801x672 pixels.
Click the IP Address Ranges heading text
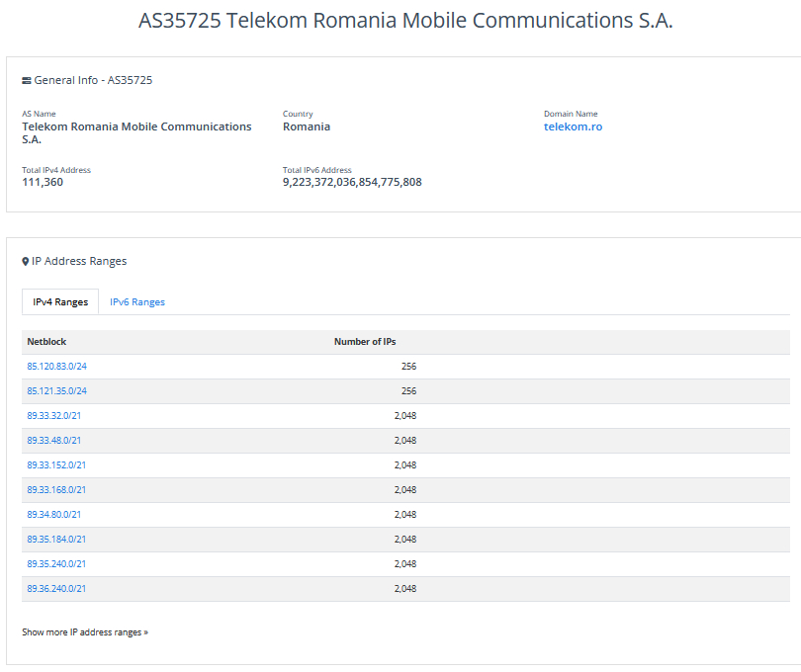[x=79, y=262]
